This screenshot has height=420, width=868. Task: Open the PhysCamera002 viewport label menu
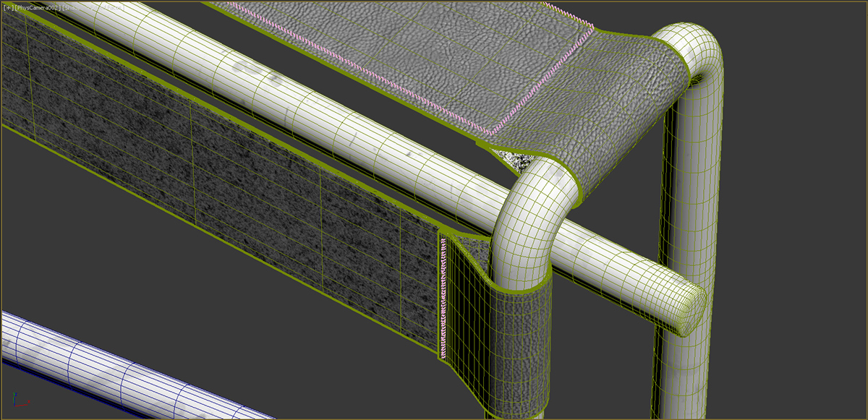(38, 8)
